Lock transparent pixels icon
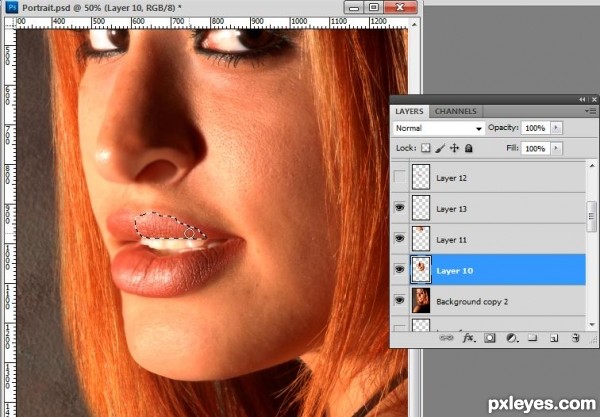600x417 pixels. coord(426,148)
